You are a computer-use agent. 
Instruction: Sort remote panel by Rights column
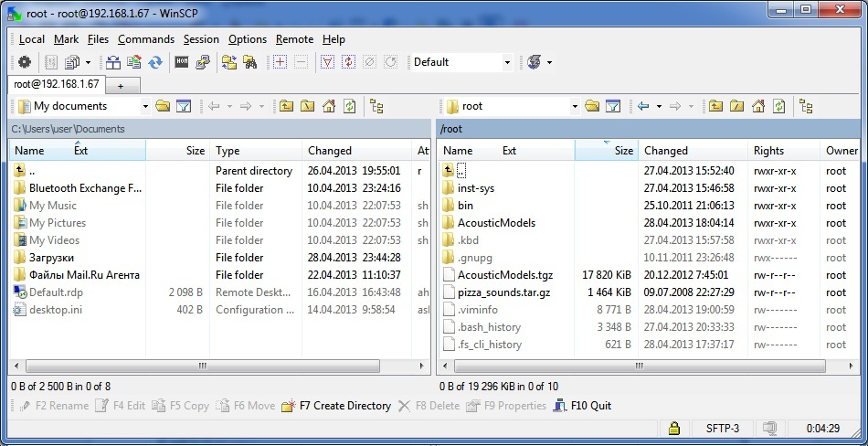click(x=784, y=151)
